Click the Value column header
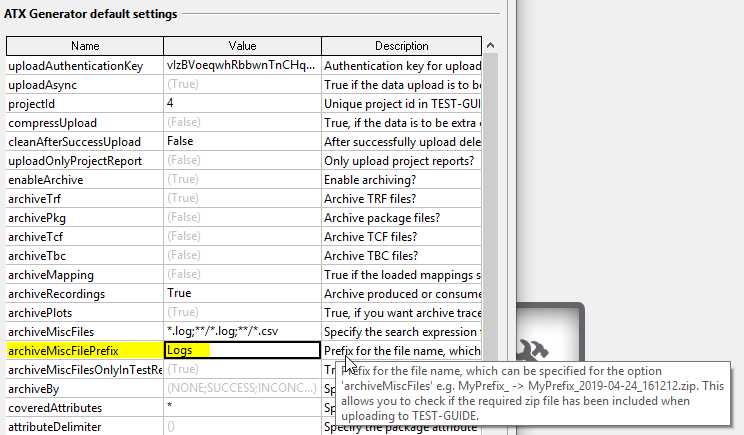The height and width of the screenshot is (435, 744). tap(242, 46)
